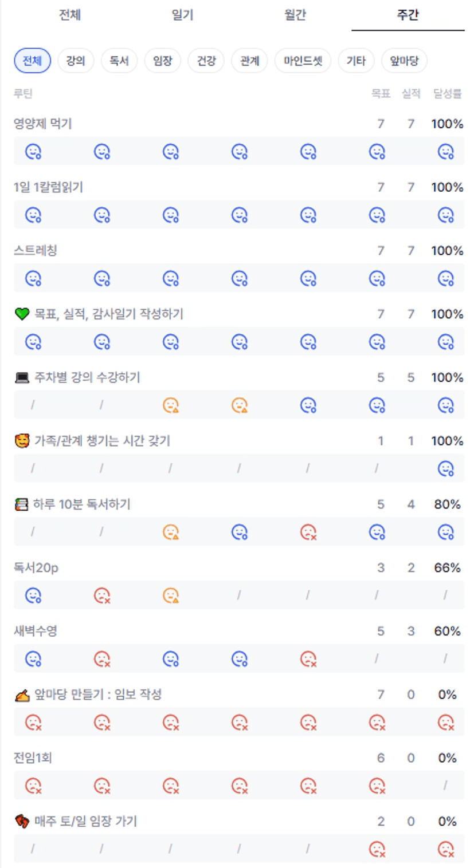This screenshot has width=474, height=868.
Task: Click the green heart icon beside 감사일기 routine
Action: 22,314
